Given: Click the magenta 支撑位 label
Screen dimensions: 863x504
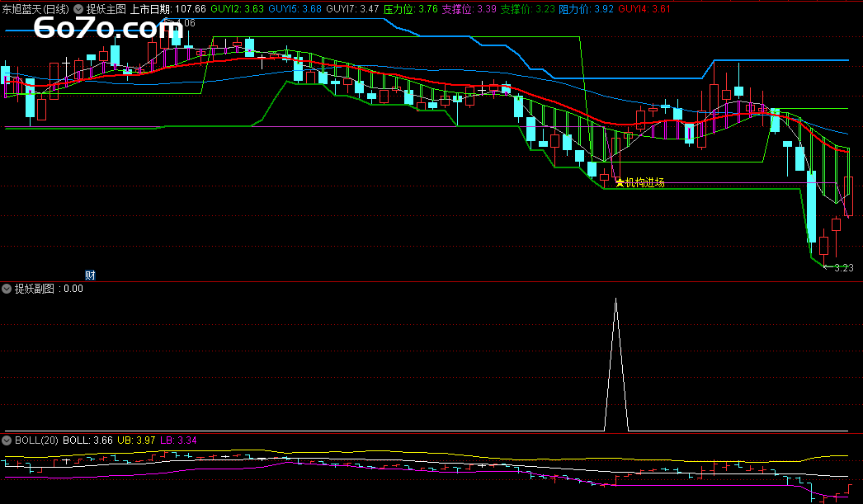Looking at the screenshot, I should point(469,9).
